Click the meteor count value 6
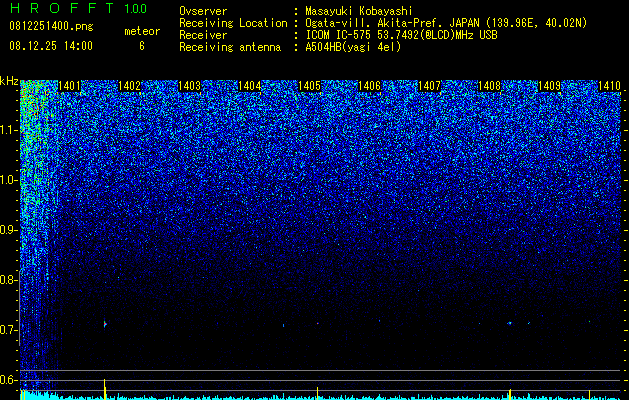 pyautogui.click(x=142, y=46)
